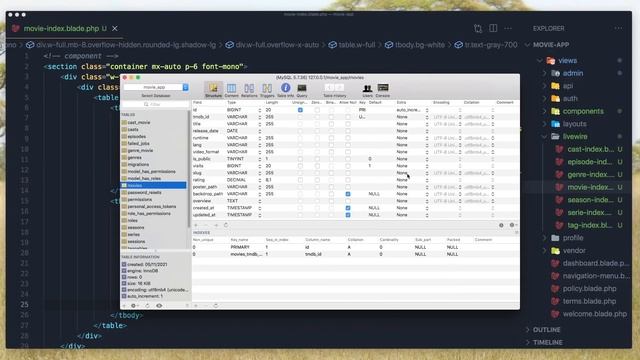Refresh the fields list icon below structure table
The image size is (640, 360).
226,225
